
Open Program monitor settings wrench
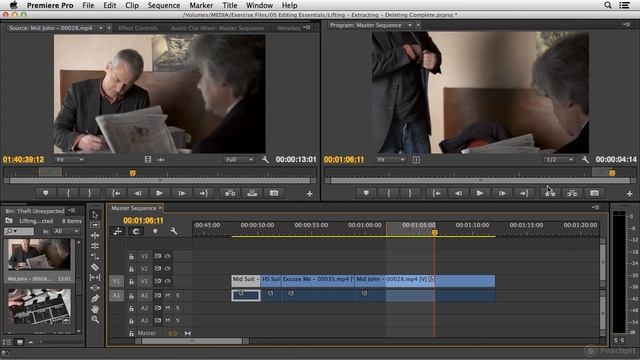click(585, 160)
